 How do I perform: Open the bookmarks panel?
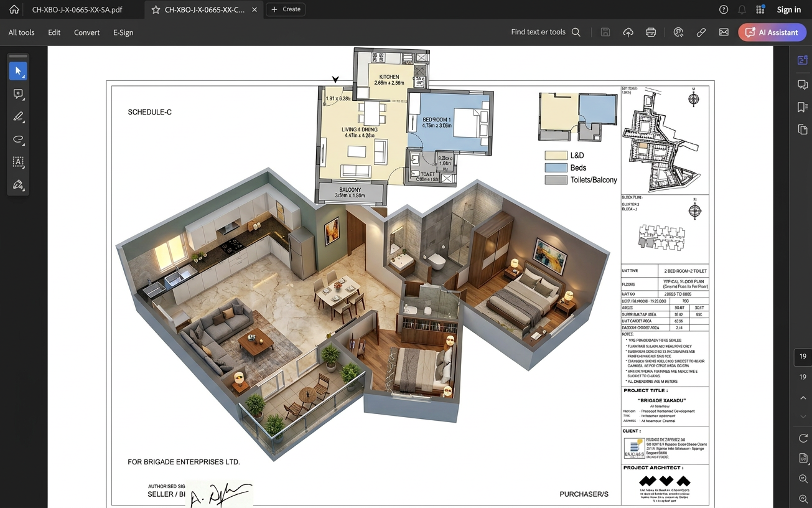(803, 107)
